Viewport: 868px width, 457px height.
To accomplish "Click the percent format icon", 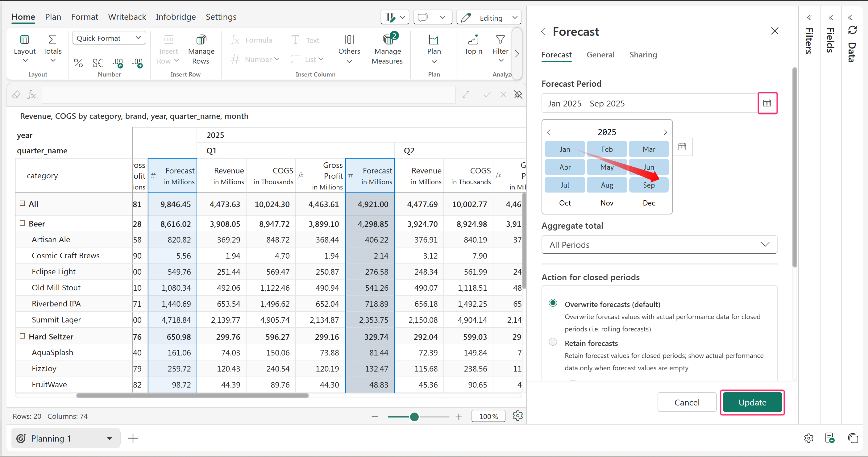I will click(x=78, y=63).
